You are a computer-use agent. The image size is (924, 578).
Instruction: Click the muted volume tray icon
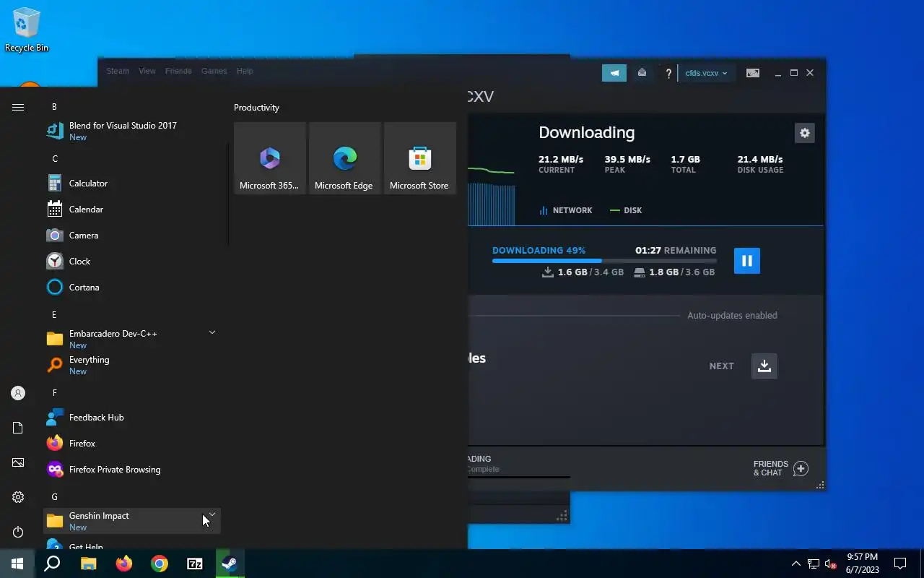[x=831, y=564]
